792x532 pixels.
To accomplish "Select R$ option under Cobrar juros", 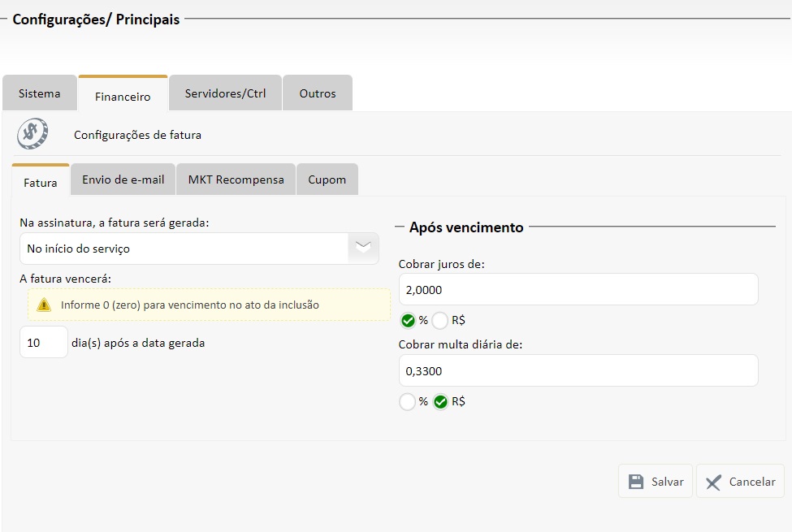I will [x=440, y=320].
